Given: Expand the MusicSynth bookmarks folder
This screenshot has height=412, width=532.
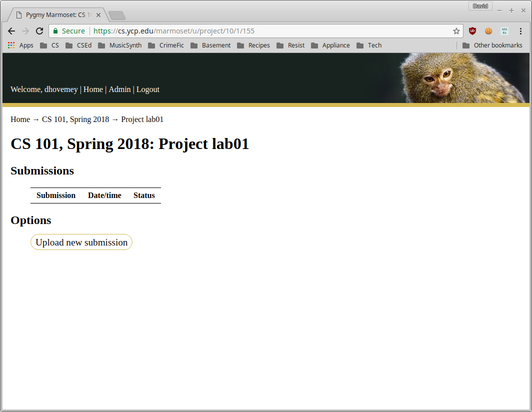Looking at the screenshot, I should click(x=120, y=45).
